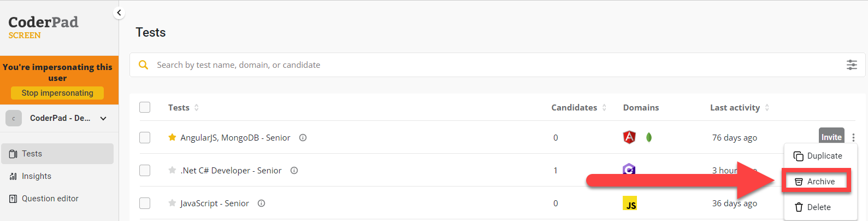Sort by Candidates column
This screenshot has height=221, width=868.
[x=578, y=108]
